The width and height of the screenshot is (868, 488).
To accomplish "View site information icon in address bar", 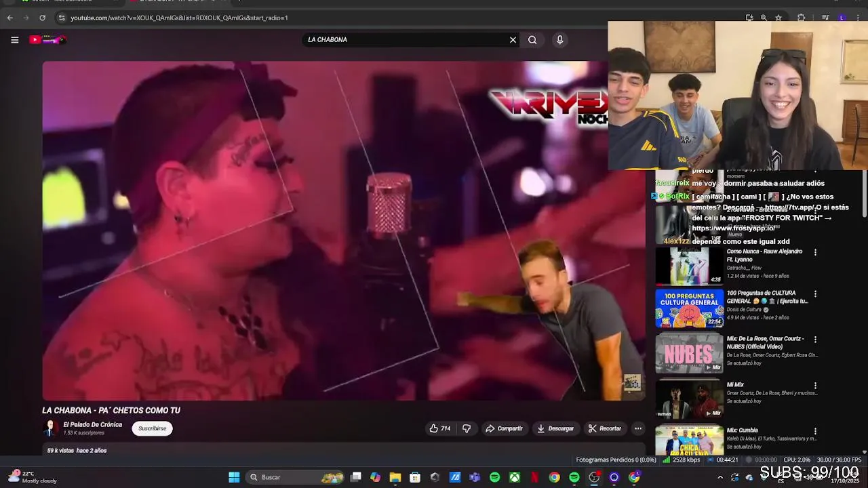I will [x=61, y=18].
